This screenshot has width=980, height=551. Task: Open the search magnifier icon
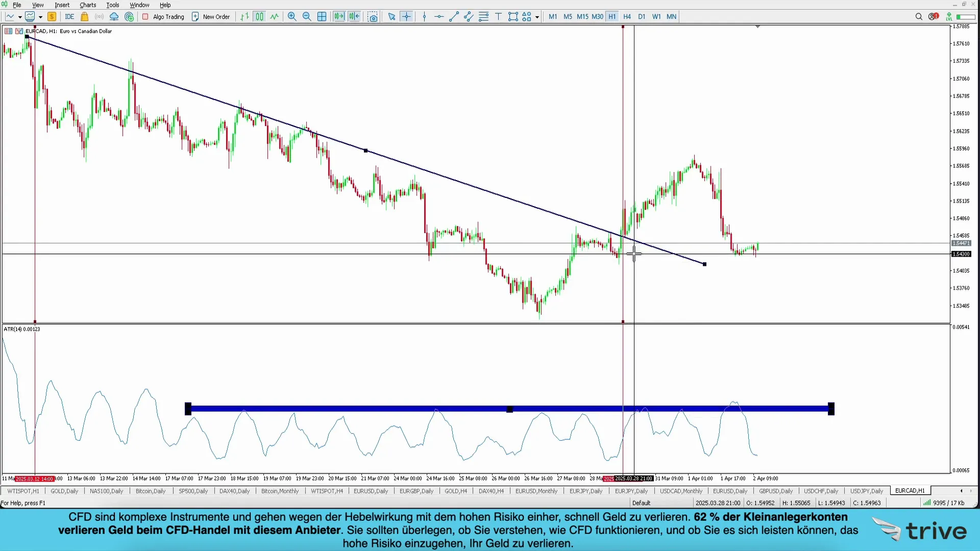(919, 16)
